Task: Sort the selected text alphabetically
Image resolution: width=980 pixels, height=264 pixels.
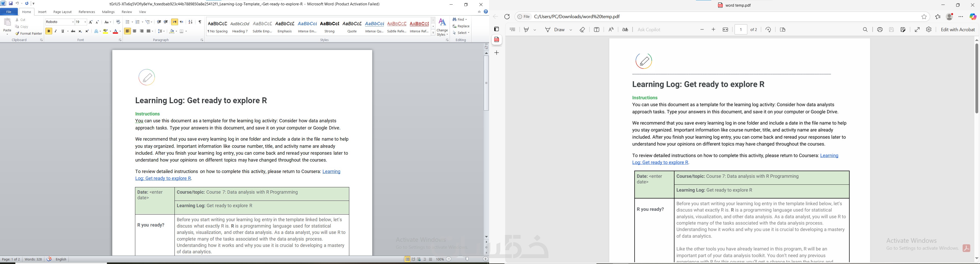Action: [191, 22]
